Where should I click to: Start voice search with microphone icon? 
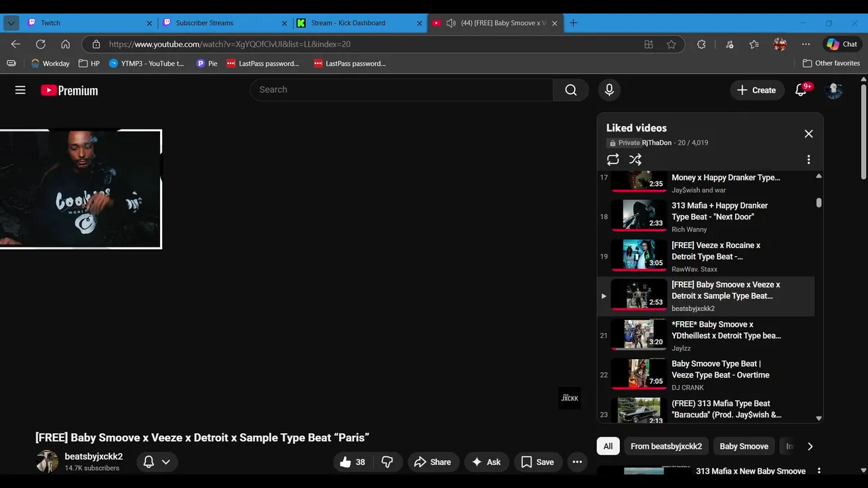(609, 90)
